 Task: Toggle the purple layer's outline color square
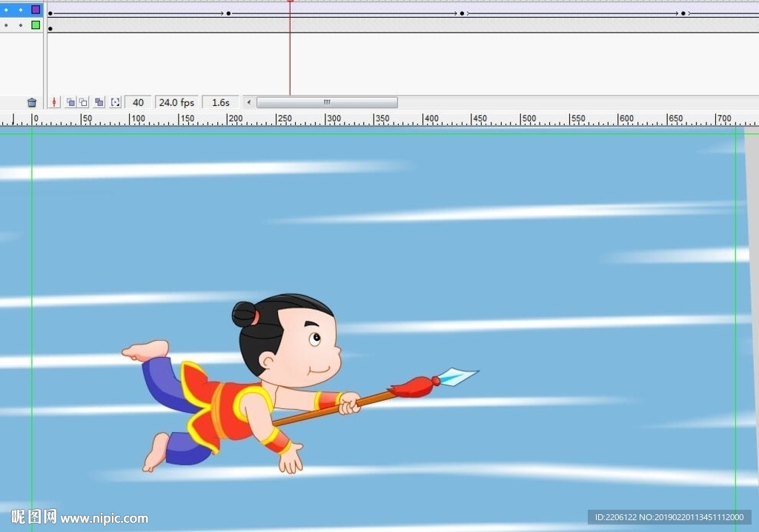pos(36,9)
